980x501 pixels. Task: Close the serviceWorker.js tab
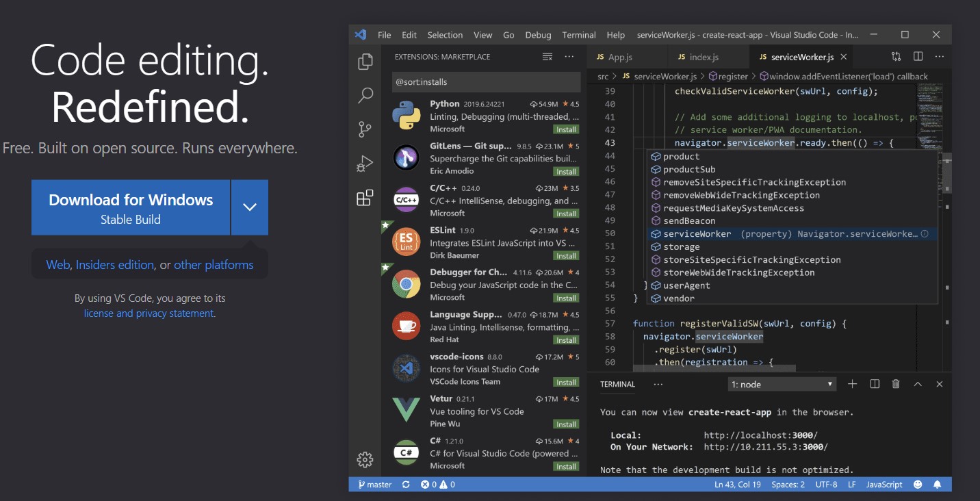844,57
